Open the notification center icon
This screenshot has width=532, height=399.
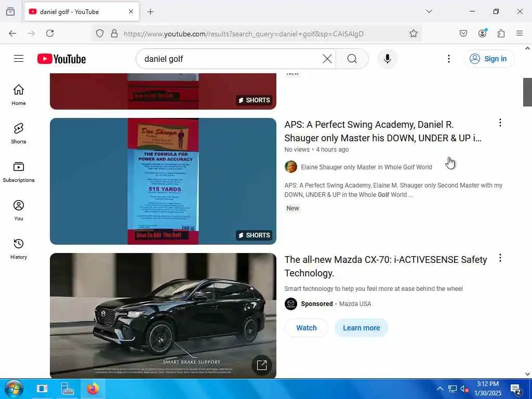pyautogui.click(x=516, y=389)
